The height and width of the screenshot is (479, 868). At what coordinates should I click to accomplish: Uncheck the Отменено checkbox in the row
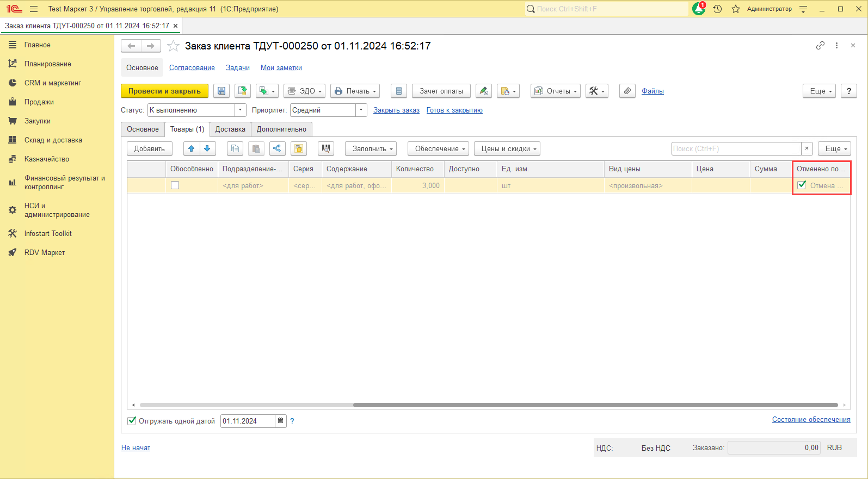tap(802, 185)
